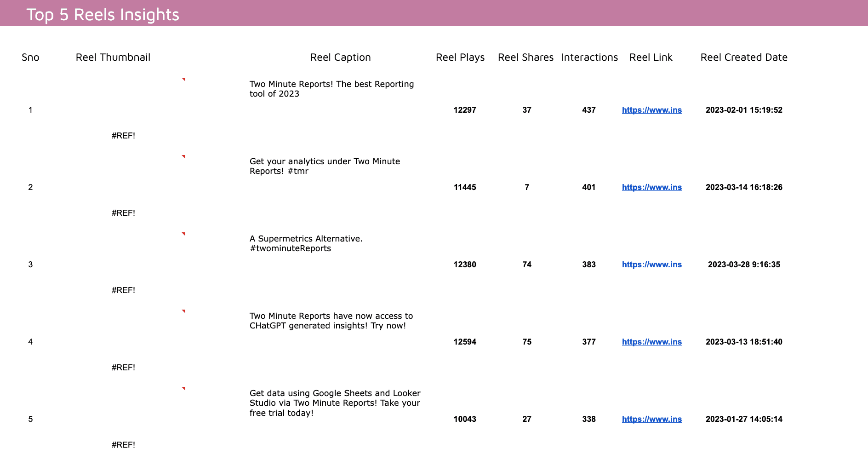Screen dimensions: 868x472
Task: Select the date 2023-03-13 18:51:40
Action: coord(744,342)
